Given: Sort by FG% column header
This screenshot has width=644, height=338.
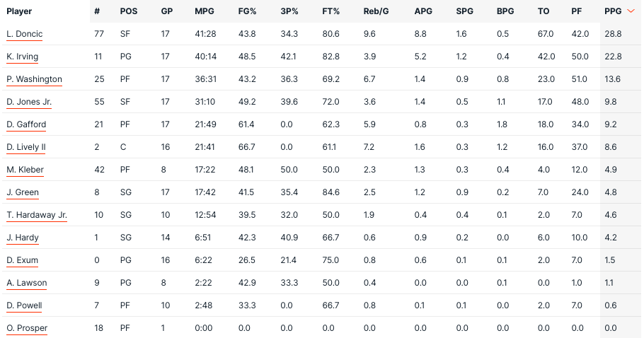Looking at the screenshot, I should click(x=247, y=11).
